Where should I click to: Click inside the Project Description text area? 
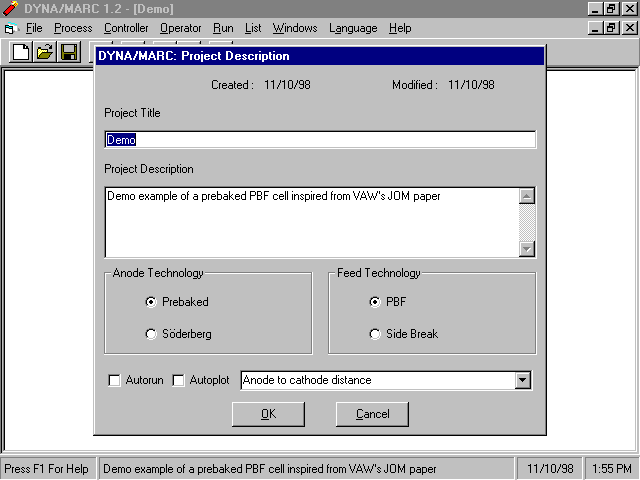click(x=312, y=222)
